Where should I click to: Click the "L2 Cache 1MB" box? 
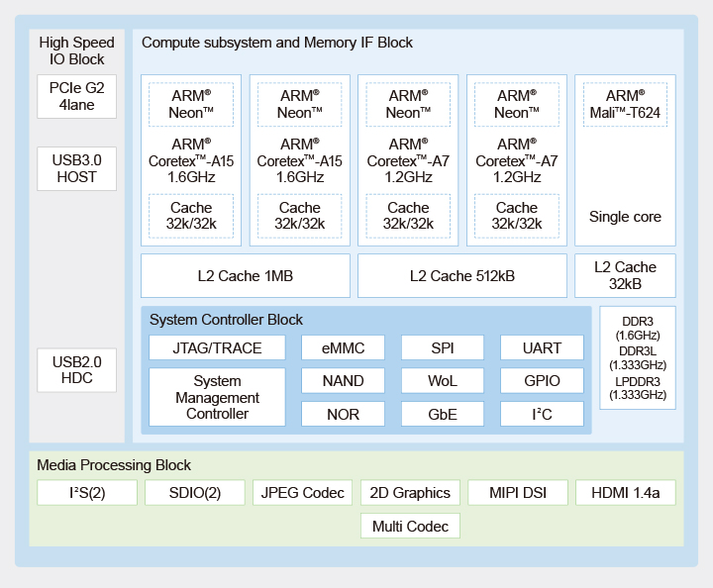point(246,276)
